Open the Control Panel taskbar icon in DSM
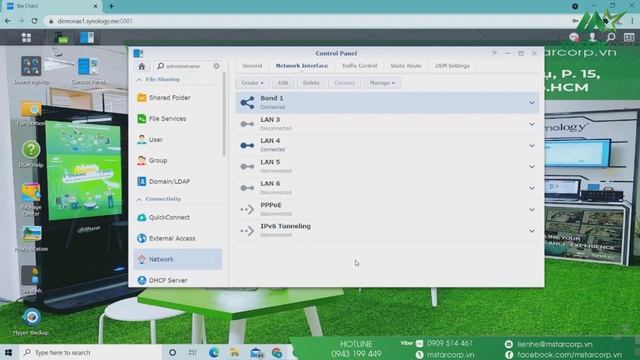640x360 pixels. coord(87,38)
